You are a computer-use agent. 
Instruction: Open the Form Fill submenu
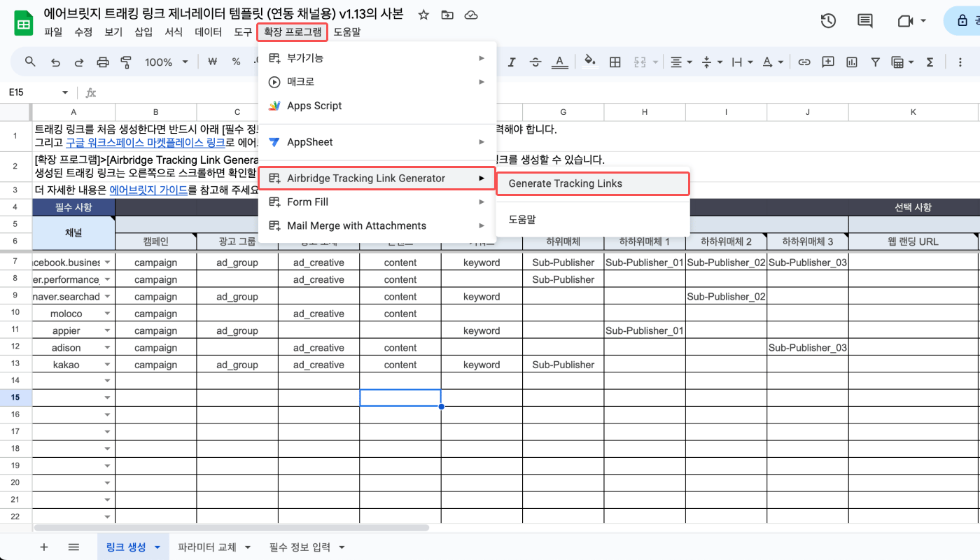coord(377,202)
